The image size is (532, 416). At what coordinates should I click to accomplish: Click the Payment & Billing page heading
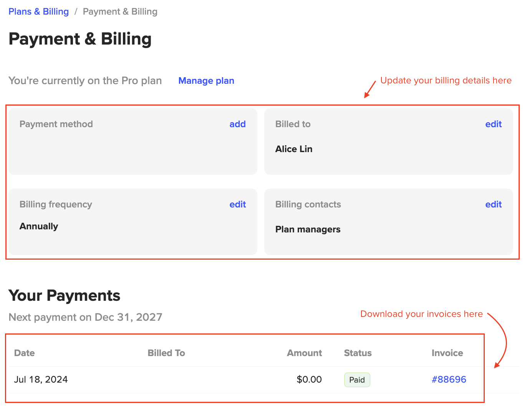(x=80, y=39)
